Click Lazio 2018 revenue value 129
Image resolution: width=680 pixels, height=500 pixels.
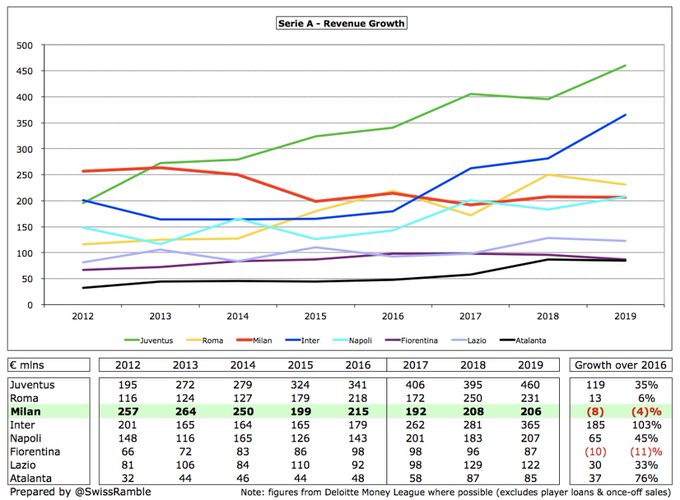tap(473, 465)
